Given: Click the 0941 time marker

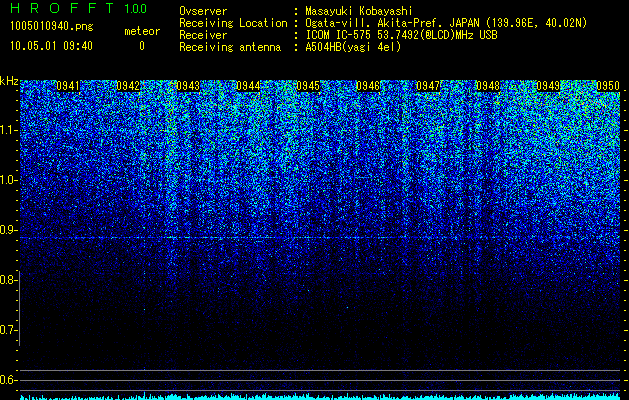Looking at the screenshot, I should click(68, 86).
